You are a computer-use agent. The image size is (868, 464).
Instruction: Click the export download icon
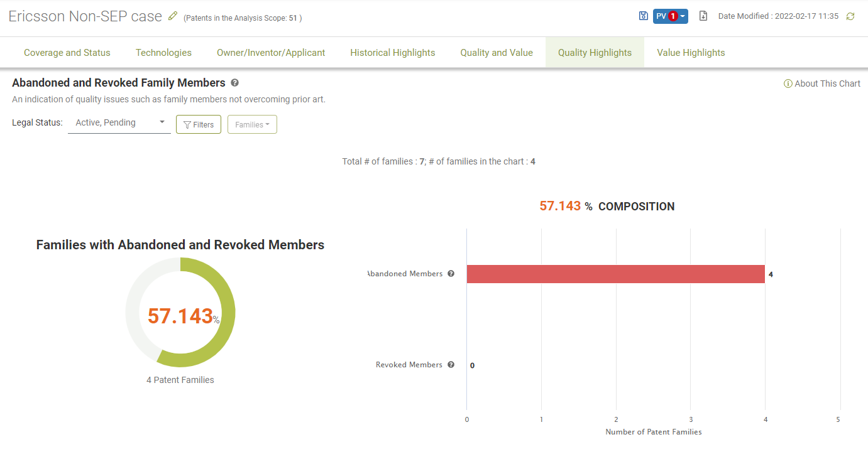coord(704,16)
